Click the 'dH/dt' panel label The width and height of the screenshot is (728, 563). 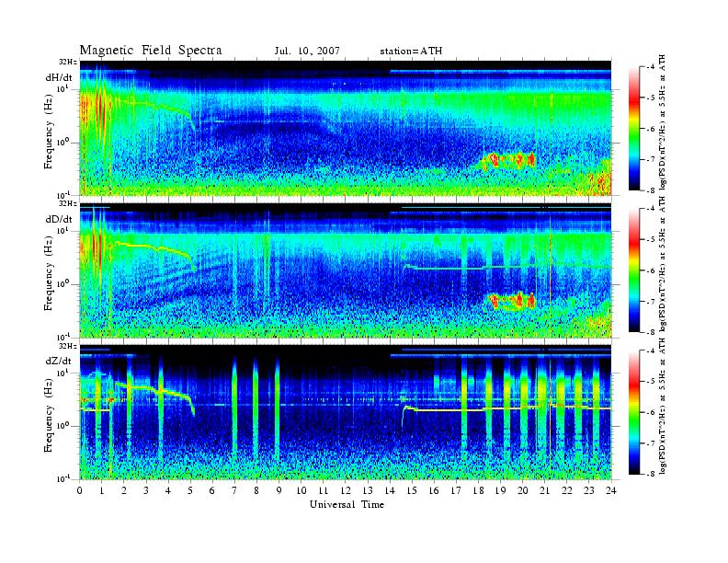click(x=59, y=77)
